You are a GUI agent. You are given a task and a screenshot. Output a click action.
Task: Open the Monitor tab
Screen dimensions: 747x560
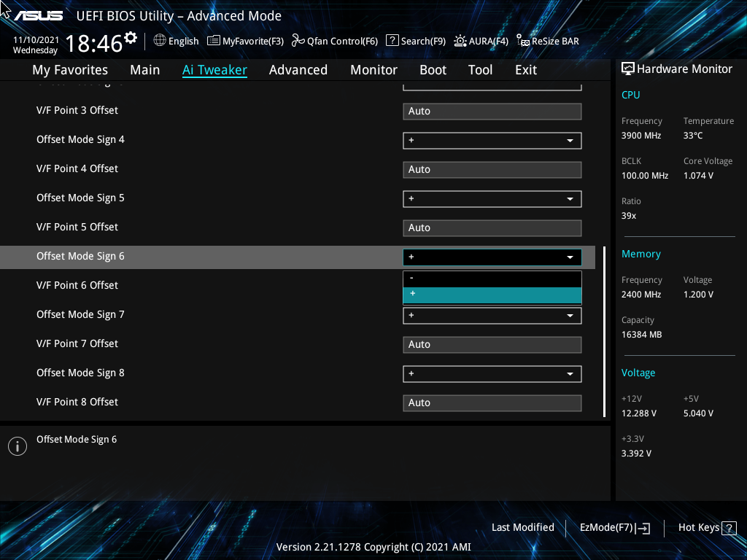373,70
